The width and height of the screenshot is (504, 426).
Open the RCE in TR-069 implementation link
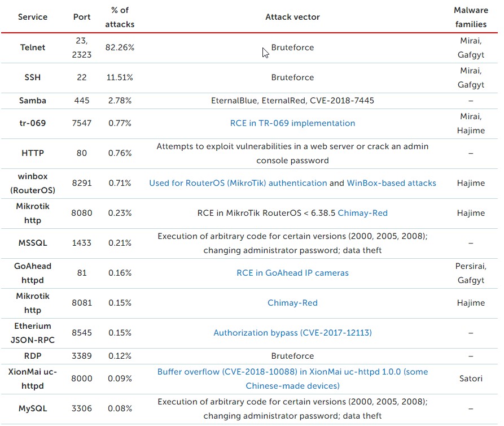[x=292, y=123]
